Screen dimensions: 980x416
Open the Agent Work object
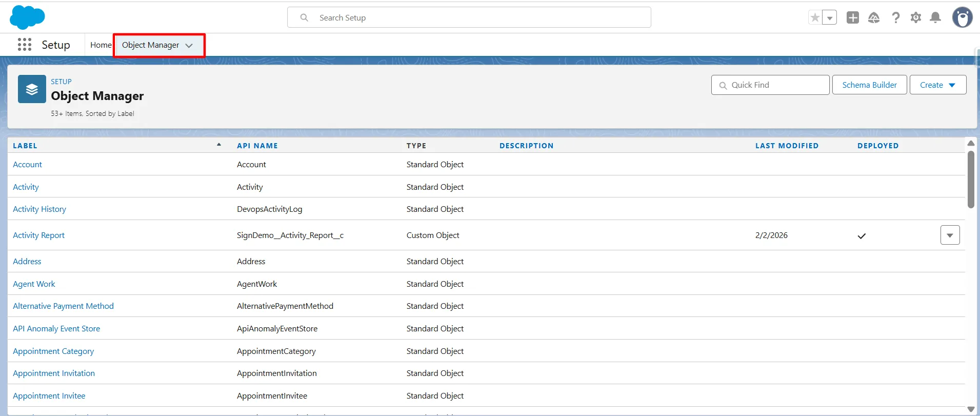[x=34, y=284]
